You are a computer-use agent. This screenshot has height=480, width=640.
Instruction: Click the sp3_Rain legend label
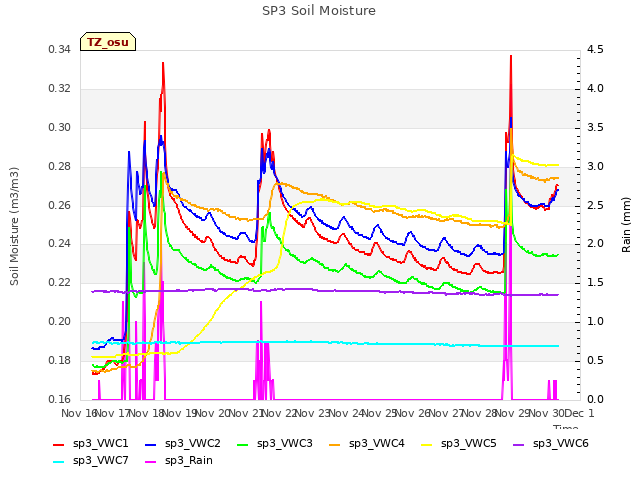point(189,460)
